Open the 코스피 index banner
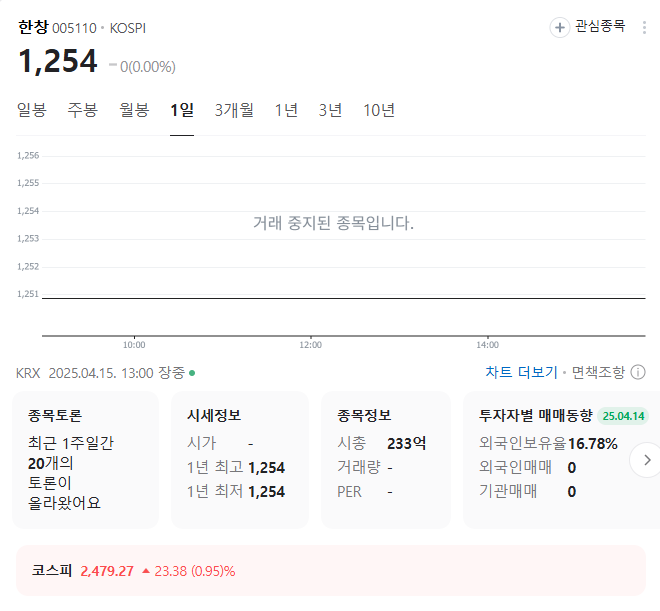The width and height of the screenshot is (660, 611). [x=331, y=571]
